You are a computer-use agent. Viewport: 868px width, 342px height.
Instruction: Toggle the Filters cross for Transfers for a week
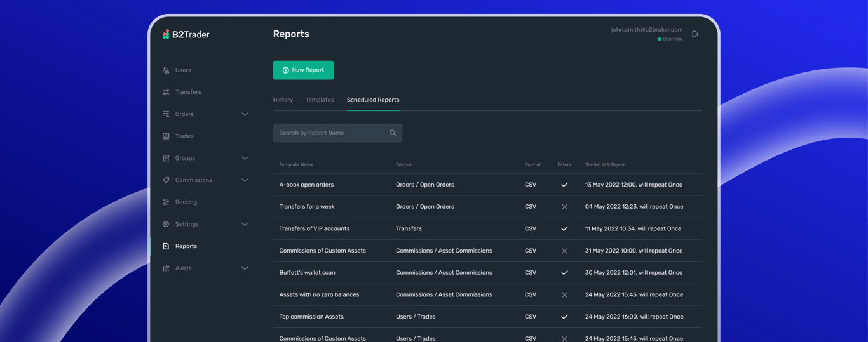(564, 207)
